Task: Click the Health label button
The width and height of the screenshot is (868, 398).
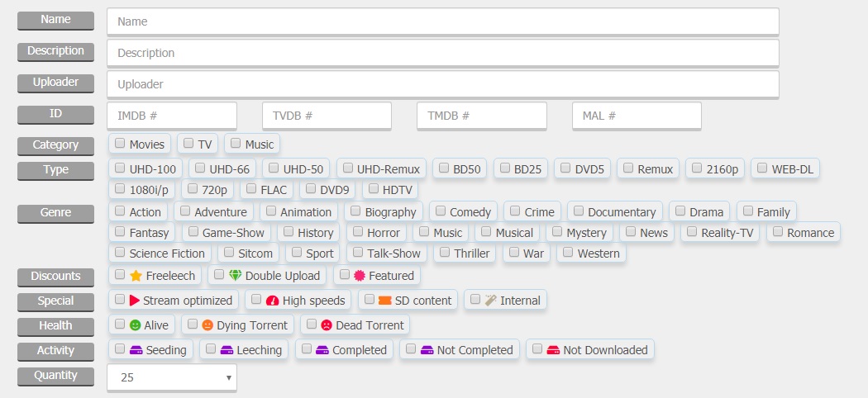Action: pos(55,326)
